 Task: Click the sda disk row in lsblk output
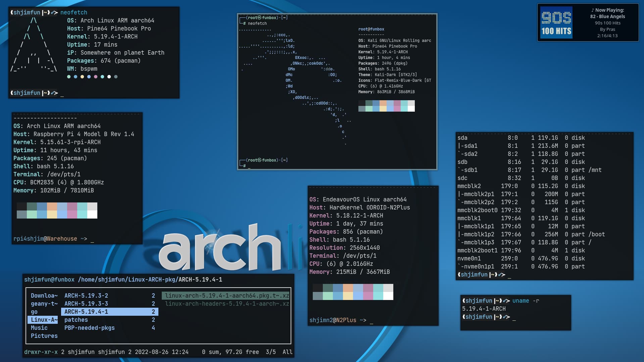tap(521, 138)
